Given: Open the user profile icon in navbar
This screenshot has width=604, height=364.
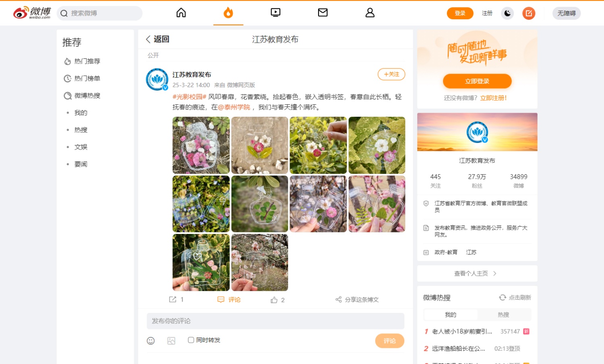Looking at the screenshot, I should pos(370,13).
